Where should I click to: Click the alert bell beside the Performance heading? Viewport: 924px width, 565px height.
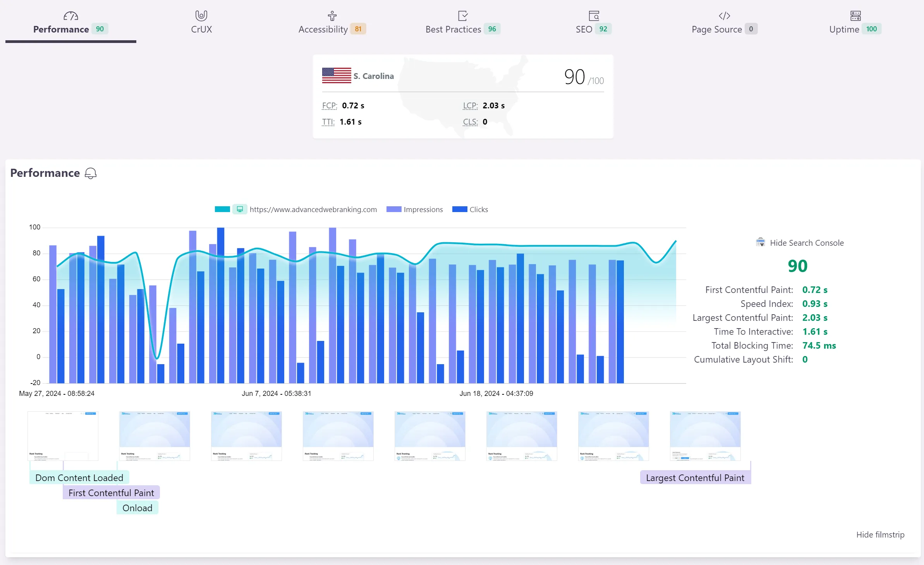pos(90,173)
